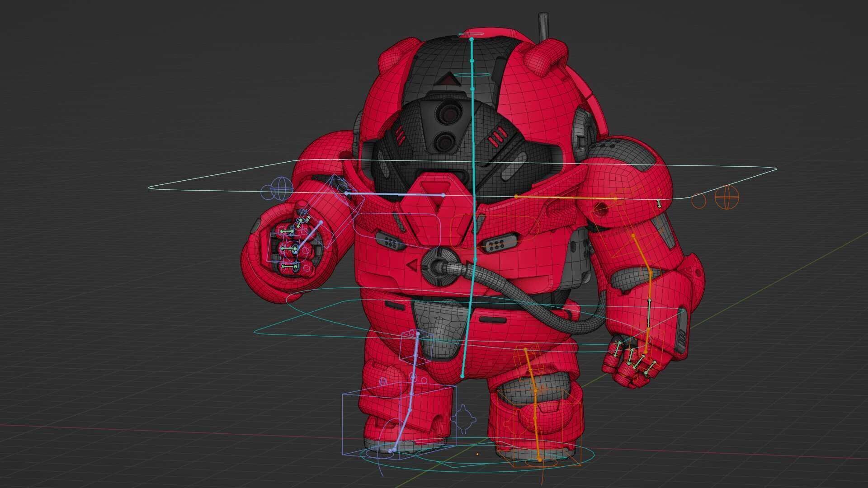
Task: Click the antenna on the helmet
Action: [x=544, y=26]
